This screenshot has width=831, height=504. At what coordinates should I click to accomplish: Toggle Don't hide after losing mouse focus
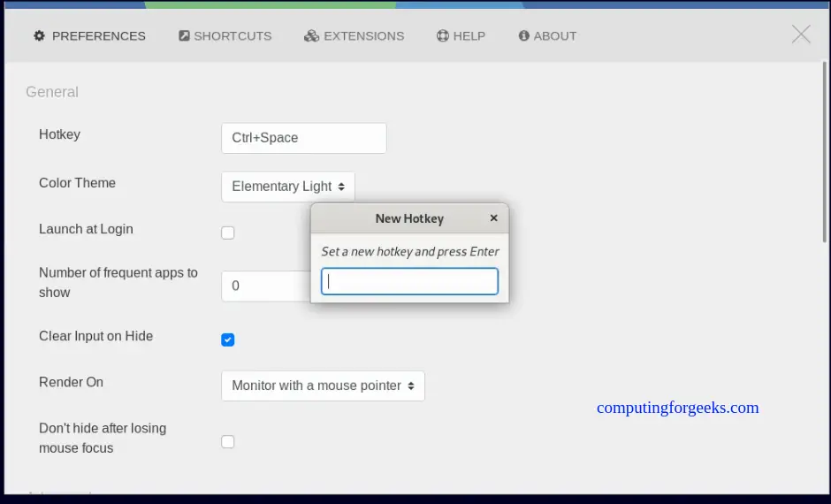tap(228, 441)
